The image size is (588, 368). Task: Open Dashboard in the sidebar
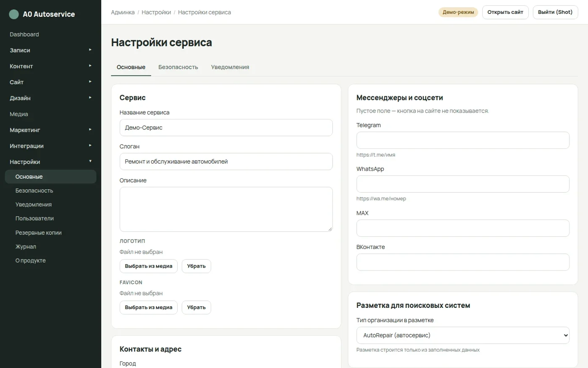pos(50,34)
